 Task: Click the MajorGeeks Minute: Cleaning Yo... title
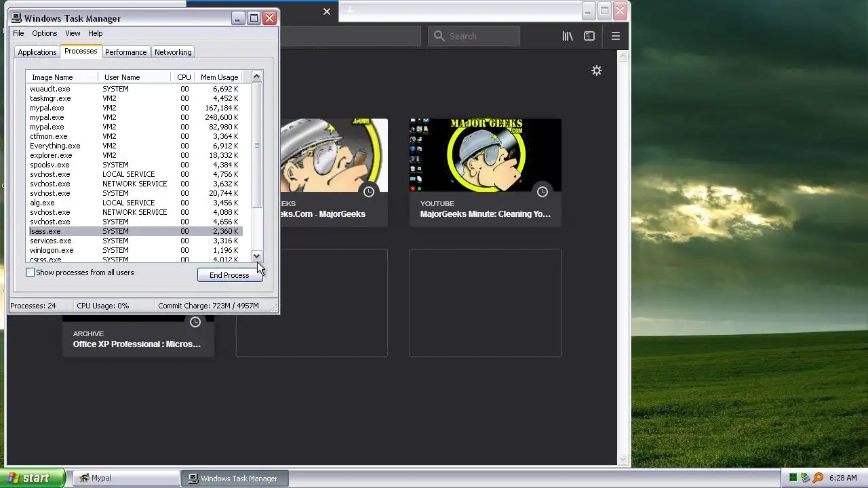486,213
